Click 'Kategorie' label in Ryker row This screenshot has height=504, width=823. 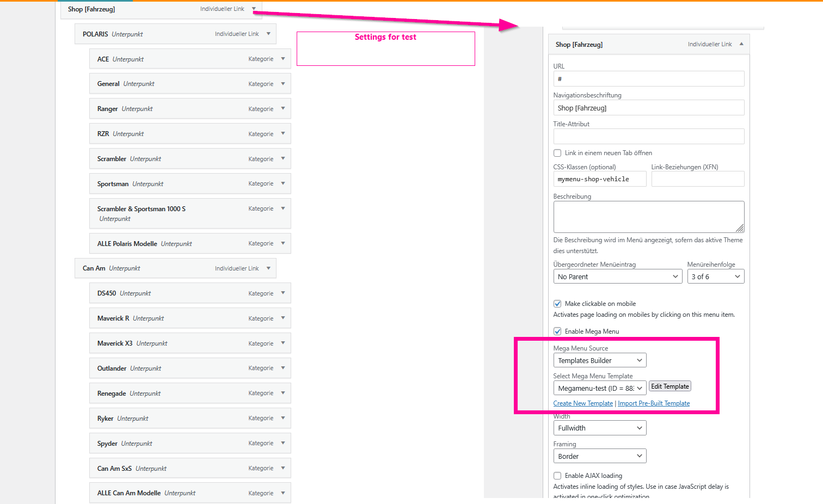click(x=261, y=418)
